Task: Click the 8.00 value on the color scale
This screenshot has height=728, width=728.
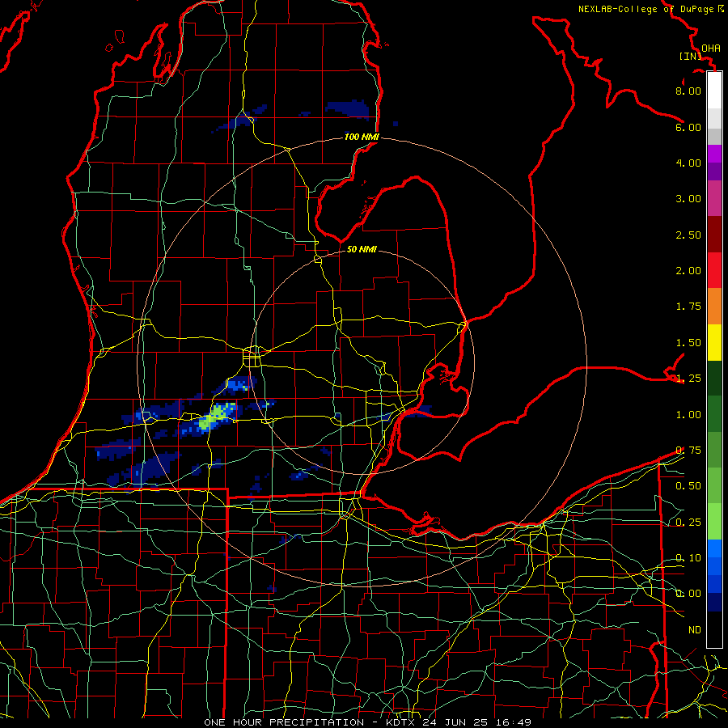Action: (688, 91)
